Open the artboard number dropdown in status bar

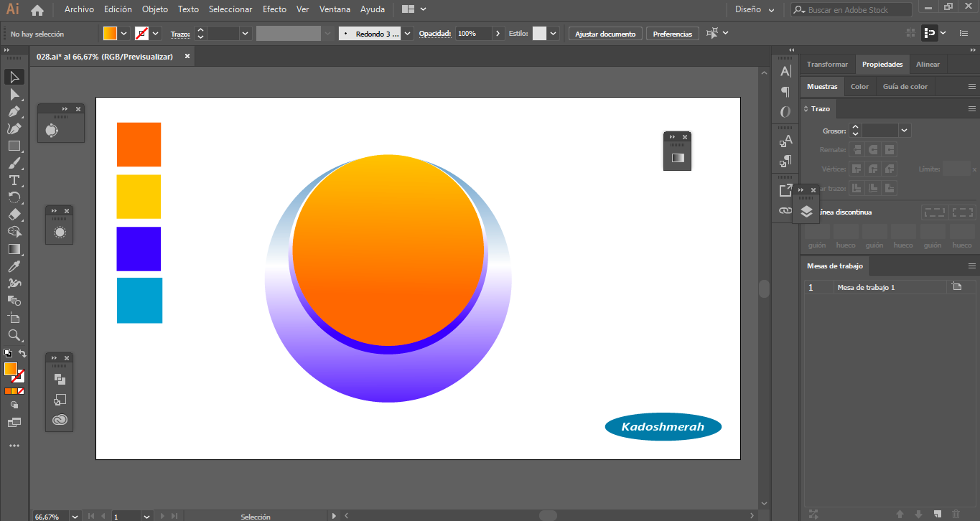[x=147, y=516]
